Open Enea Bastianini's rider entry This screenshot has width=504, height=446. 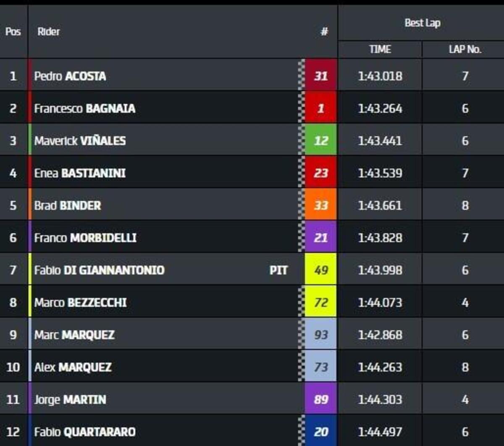pos(80,173)
